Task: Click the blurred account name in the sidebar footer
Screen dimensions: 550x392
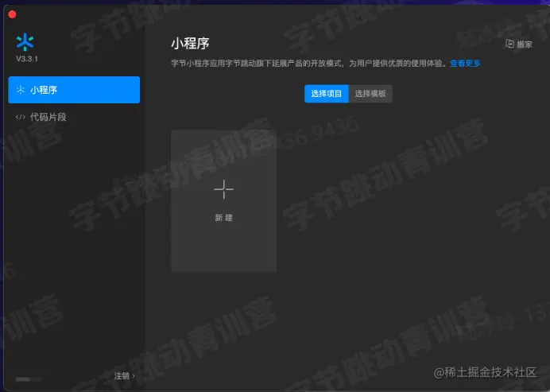Action: click(x=28, y=379)
